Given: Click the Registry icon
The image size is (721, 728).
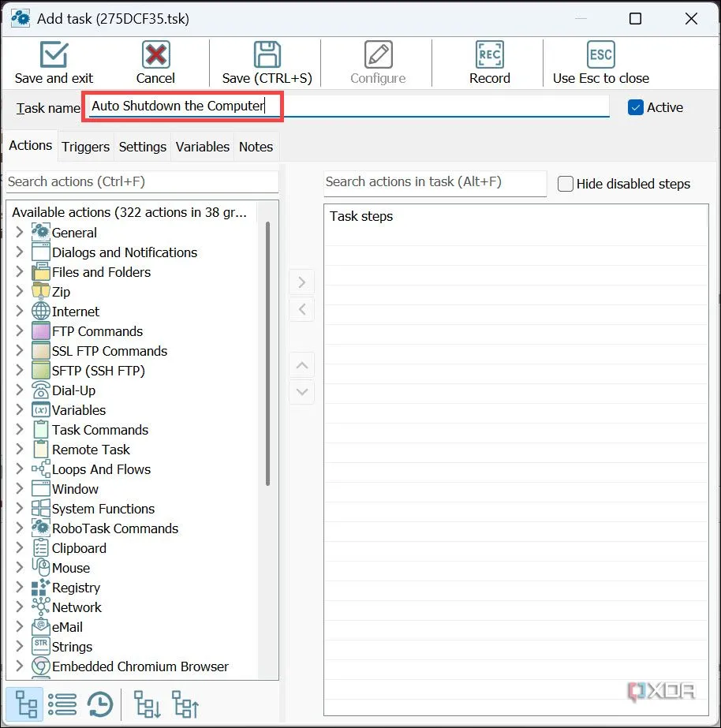Looking at the screenshot, I should 40,588.
